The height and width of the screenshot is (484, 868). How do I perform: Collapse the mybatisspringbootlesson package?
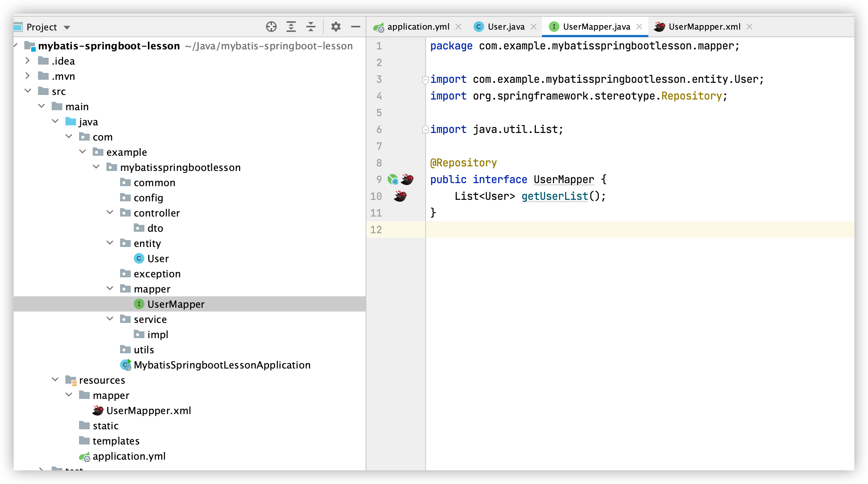(x=96, y=167)
